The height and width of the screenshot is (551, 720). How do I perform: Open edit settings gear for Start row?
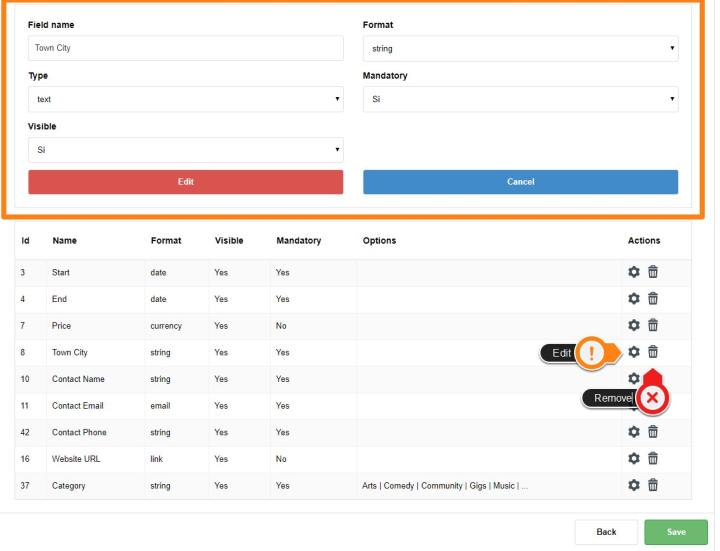634,272
